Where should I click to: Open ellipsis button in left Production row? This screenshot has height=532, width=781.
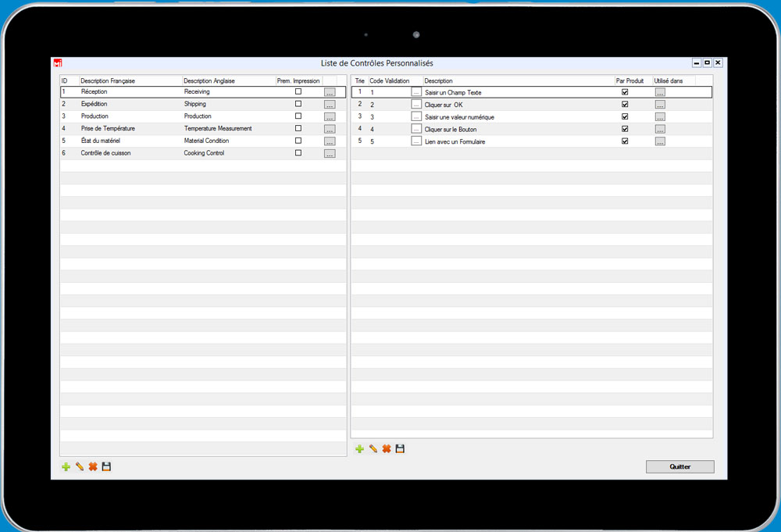[330, 116]
